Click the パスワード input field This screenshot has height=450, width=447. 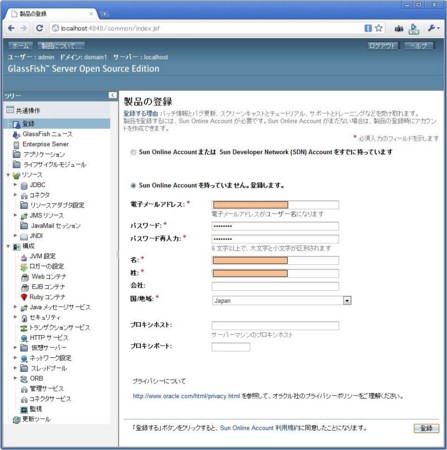pos(275,226)
